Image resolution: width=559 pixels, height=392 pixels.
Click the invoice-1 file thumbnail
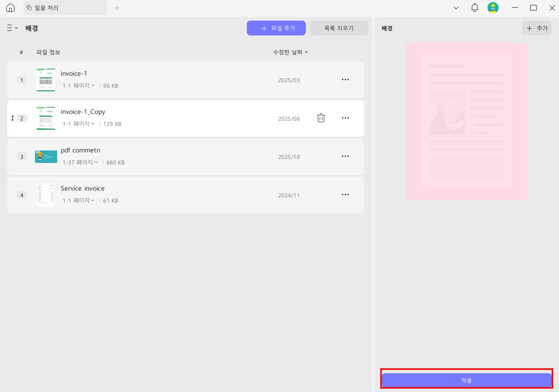(46, 80)
